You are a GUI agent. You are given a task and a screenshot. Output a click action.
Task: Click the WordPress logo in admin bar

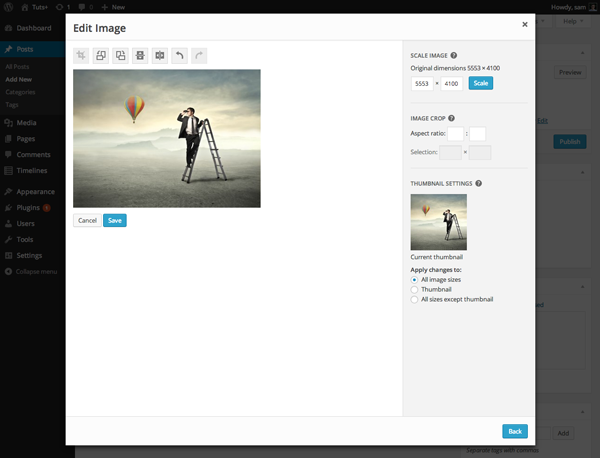click(x=8, y=7)
